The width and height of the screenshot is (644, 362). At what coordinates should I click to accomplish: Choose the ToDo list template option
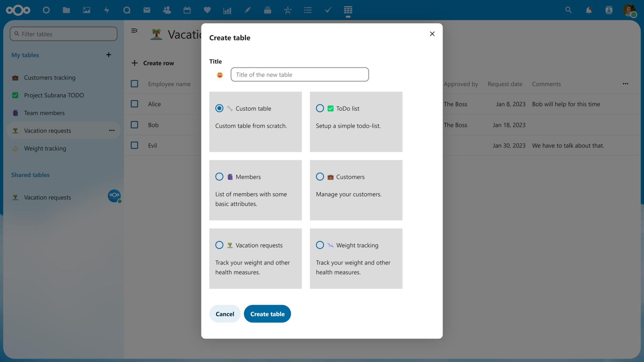[319, 108]
